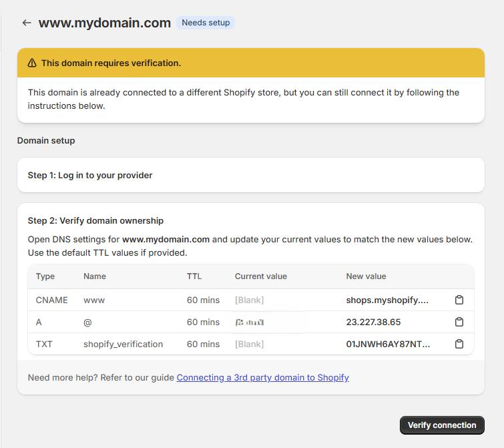
Task: Copy the A record IP address
Action: pyautogui.click(x=459, y=322)
